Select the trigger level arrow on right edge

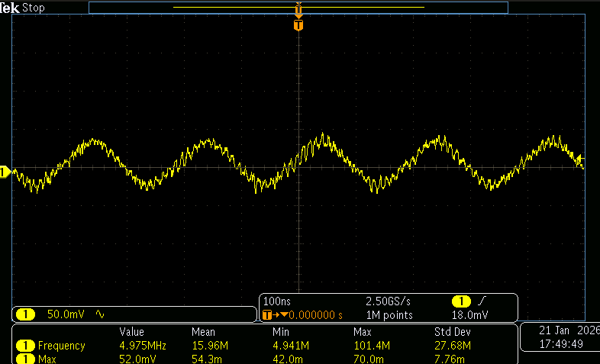click(580, 158)
